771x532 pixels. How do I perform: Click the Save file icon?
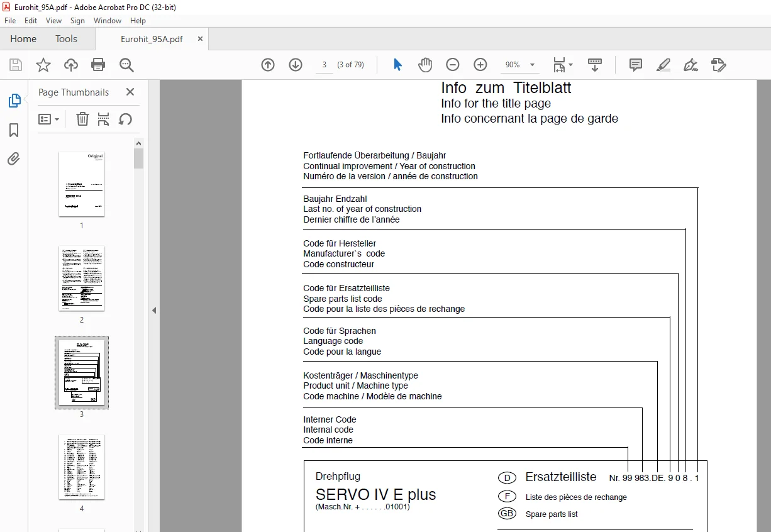(x=16, y=65)
